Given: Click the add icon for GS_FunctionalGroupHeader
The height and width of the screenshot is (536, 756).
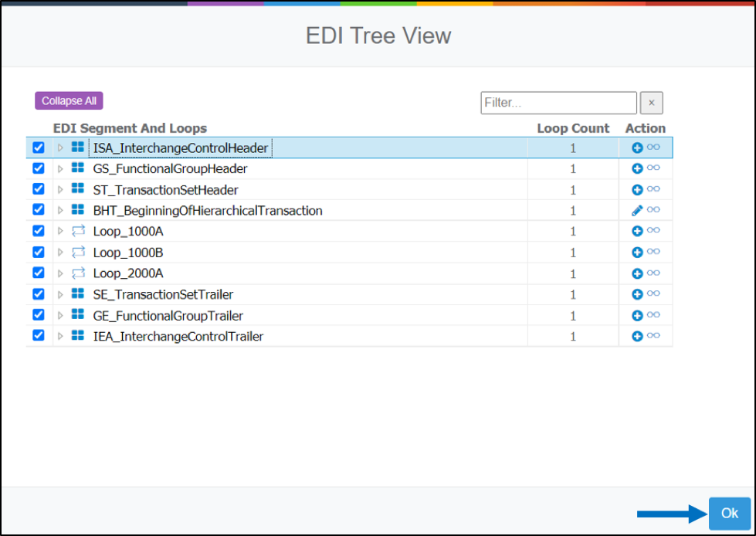Looking at the screenshot, I should 637,168.
